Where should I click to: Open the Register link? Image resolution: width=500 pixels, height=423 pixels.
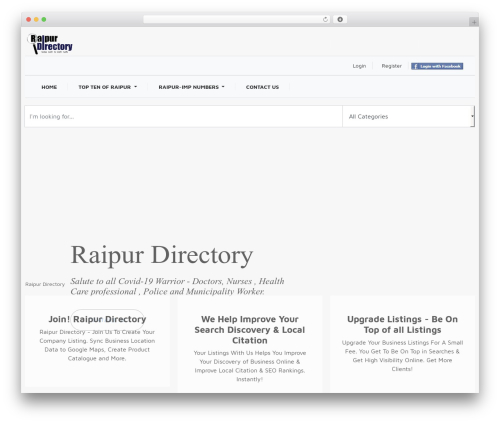point(391,66)
